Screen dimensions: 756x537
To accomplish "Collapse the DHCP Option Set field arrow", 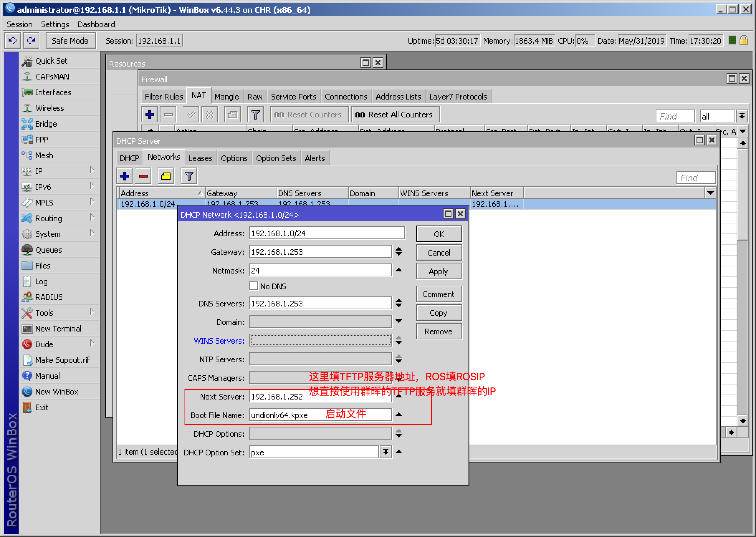I will [399, 452].
